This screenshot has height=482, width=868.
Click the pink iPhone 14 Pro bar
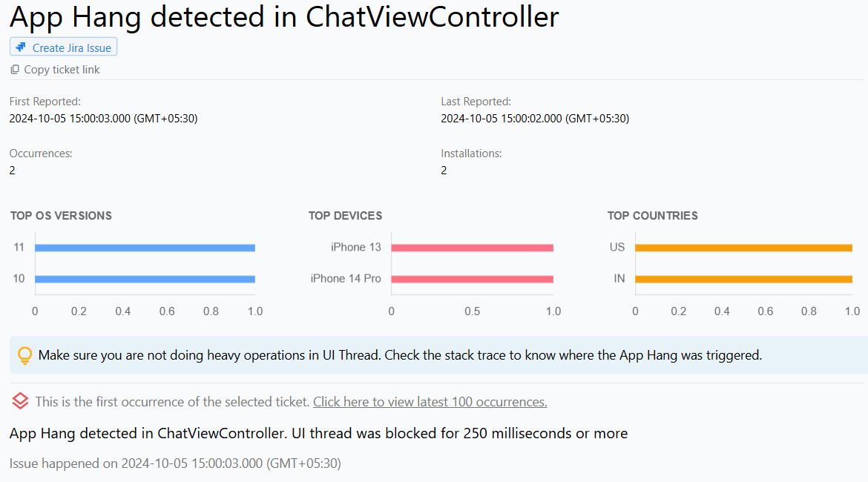pos(472,280)
